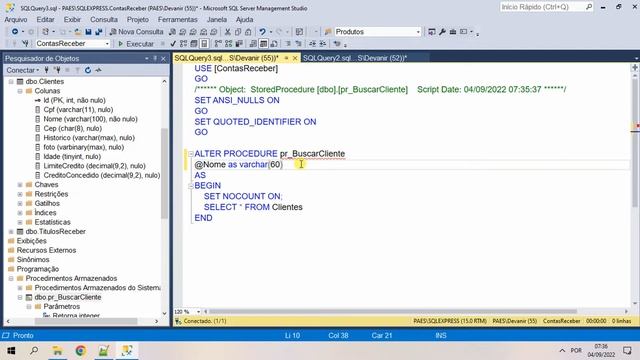
Task: Open the Produtos search combo box
Action: click(x=418, y=32)
